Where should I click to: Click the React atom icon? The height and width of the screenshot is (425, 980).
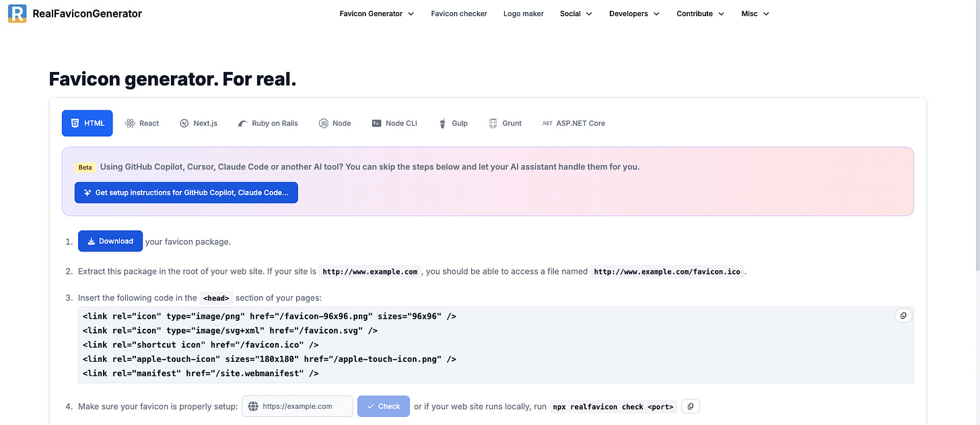pos(130,123)
